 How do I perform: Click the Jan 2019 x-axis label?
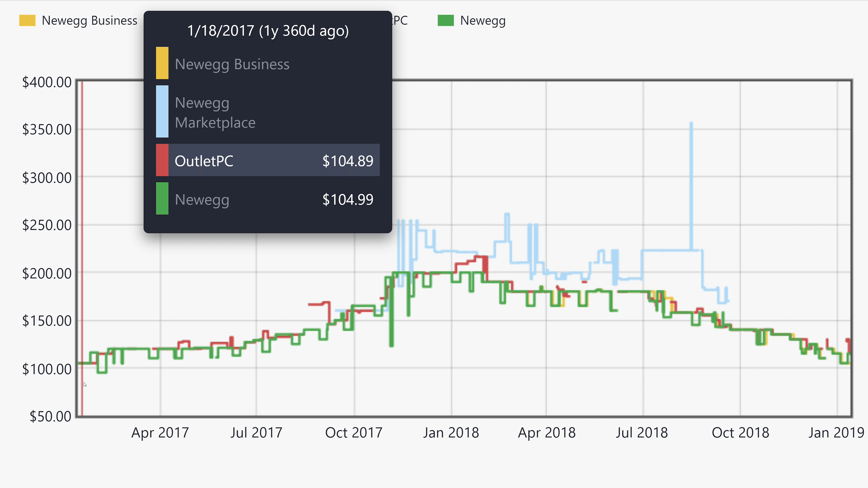point(837,433)
